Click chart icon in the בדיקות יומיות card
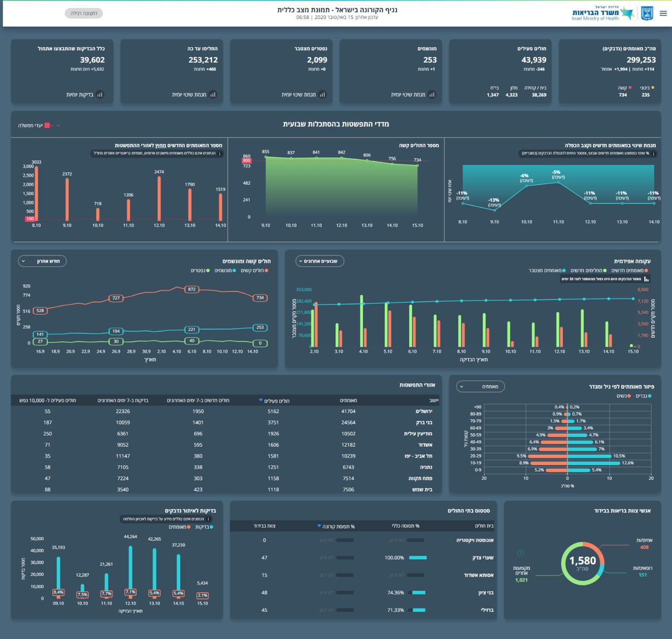The image size is (672, 639). coord(100,95)
